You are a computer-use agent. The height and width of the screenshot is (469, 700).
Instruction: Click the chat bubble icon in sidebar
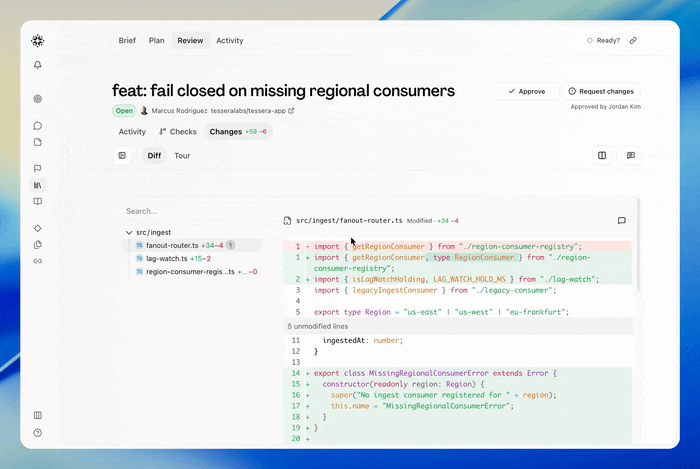pos(38,126)
